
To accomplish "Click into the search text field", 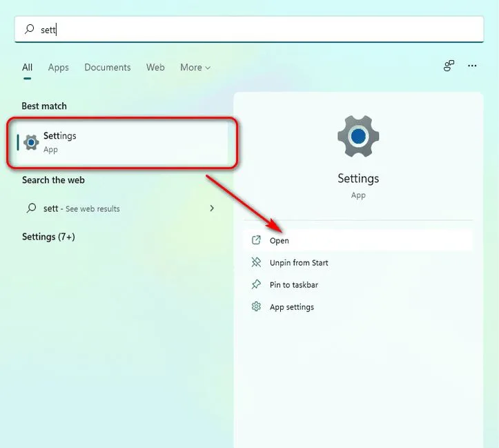I will tap(249, 29).
